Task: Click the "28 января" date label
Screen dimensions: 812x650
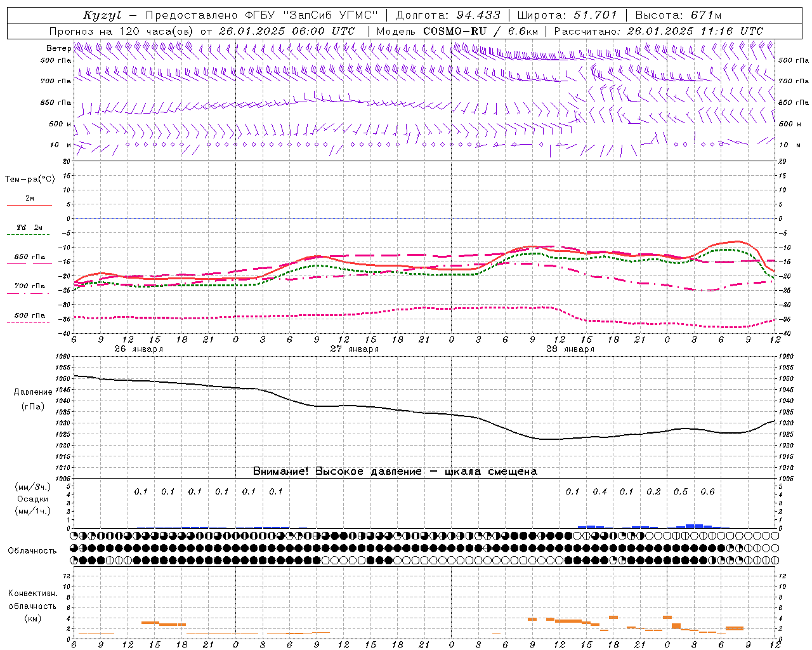Action: (x=570, y=349)
